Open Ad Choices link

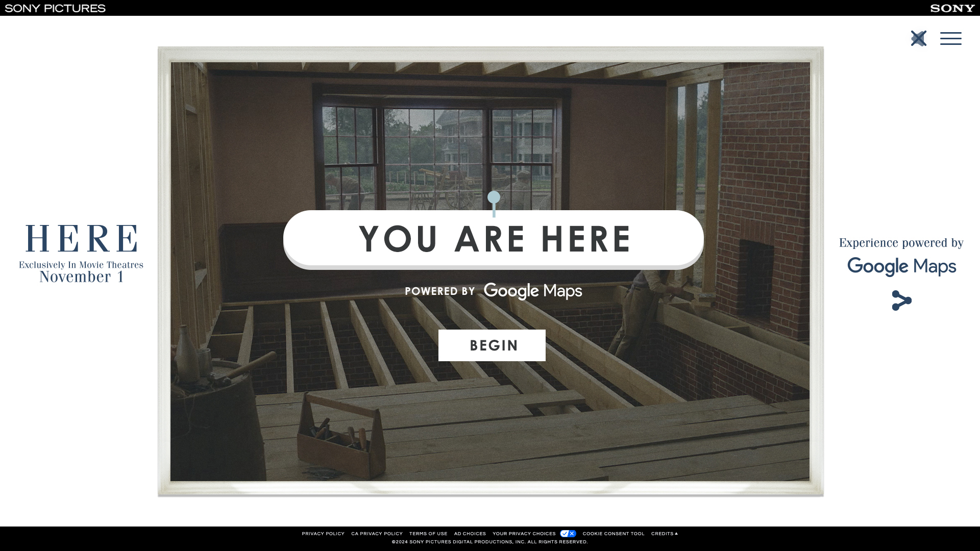(x=470, y=534)
